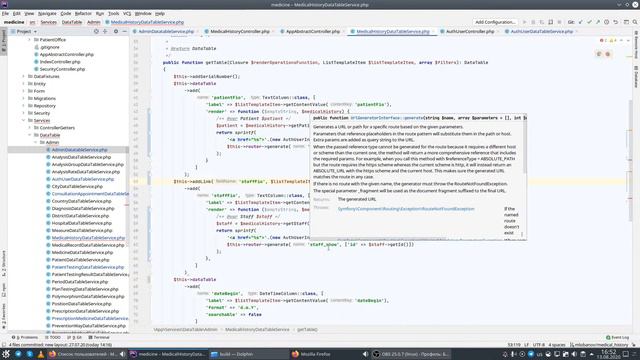Collapse the DataTable folder
This screenshot has width=640, height=360.
[x=29, y=135]
